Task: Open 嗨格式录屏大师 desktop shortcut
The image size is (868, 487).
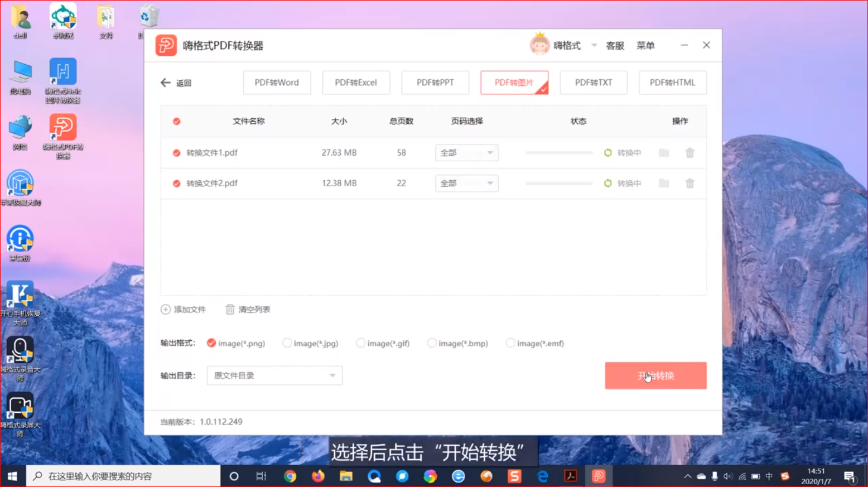Action: [20, 414]
